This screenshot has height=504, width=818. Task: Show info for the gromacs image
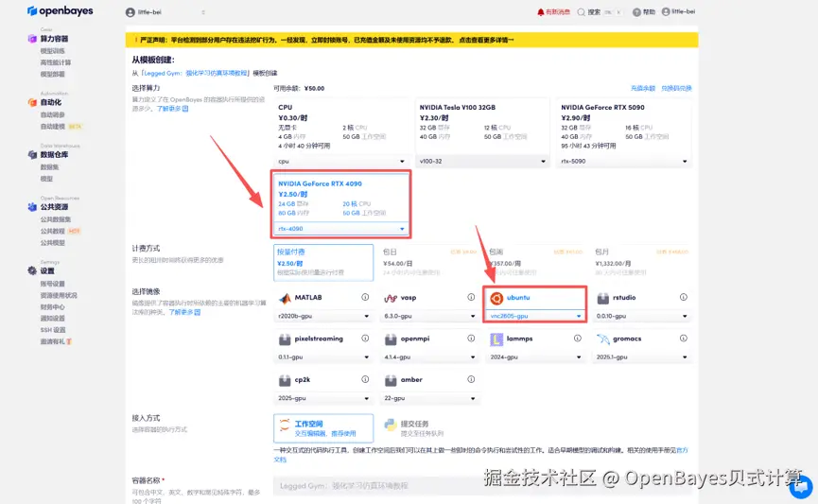[684, 339]
